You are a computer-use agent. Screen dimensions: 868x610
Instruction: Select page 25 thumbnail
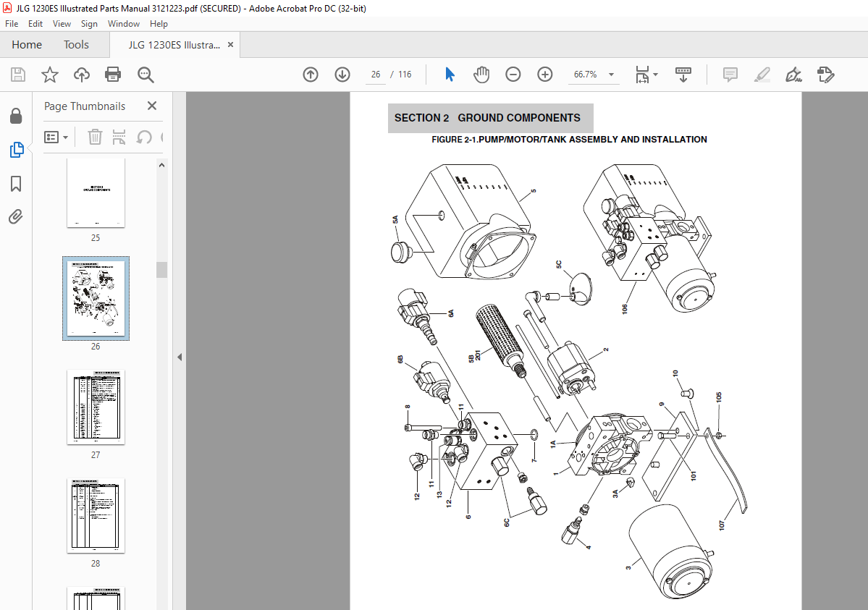pos(96,192)
